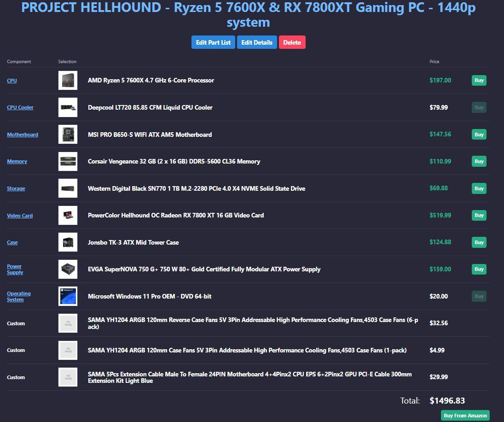
Task: Buy the PowerColor Hellhound RX 7800 XT
Action: (479, 215)
